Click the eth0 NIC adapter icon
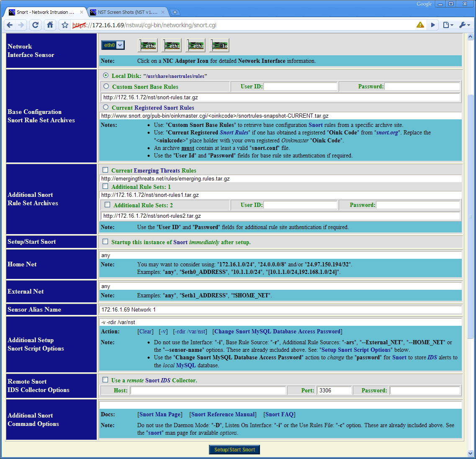Screen dimensions: 476x459 click(148, 46)
